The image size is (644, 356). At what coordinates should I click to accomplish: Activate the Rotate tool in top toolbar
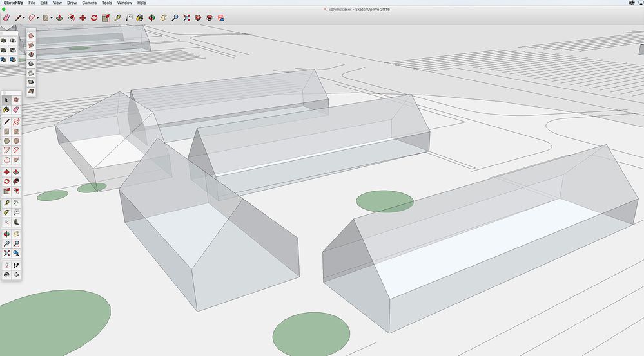click(x=94, y=18)
